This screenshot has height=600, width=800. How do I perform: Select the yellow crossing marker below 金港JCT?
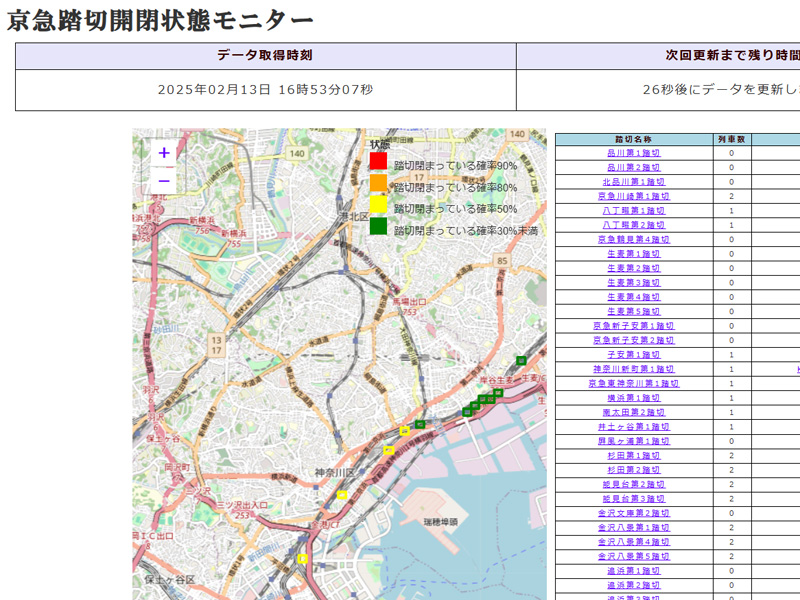click(x=303, y=559)
